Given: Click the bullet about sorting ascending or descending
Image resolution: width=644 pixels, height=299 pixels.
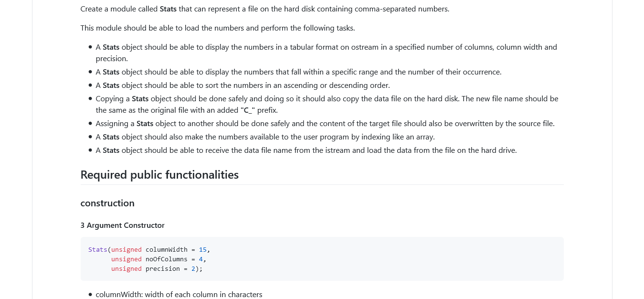Looking at the screenshot, I should click(x=243, y=85).
